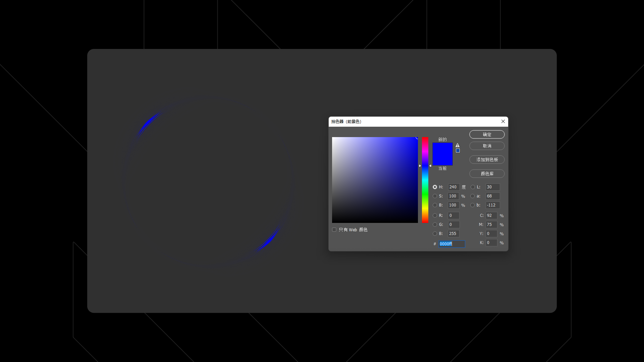Image resolution: width=644 pixels, height=362 pixels.
Task: Click the 取消 cancel button
Action: [487, 146]
